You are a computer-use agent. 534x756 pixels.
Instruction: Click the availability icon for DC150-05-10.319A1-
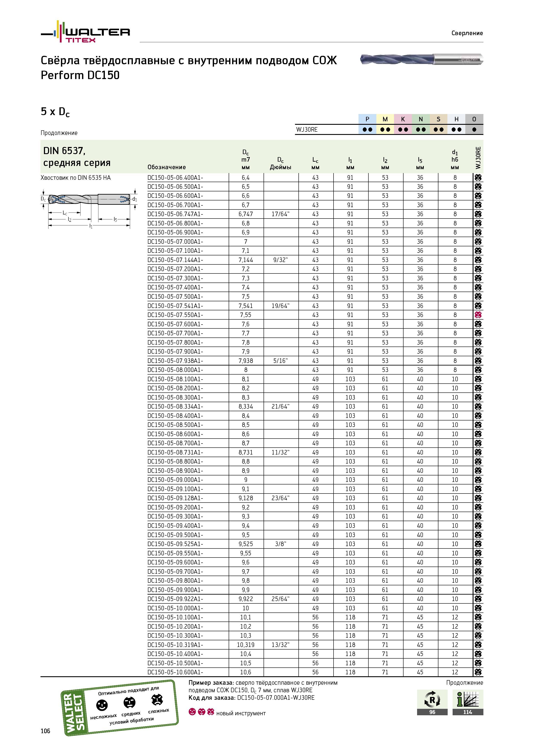(x=478, y=645)
